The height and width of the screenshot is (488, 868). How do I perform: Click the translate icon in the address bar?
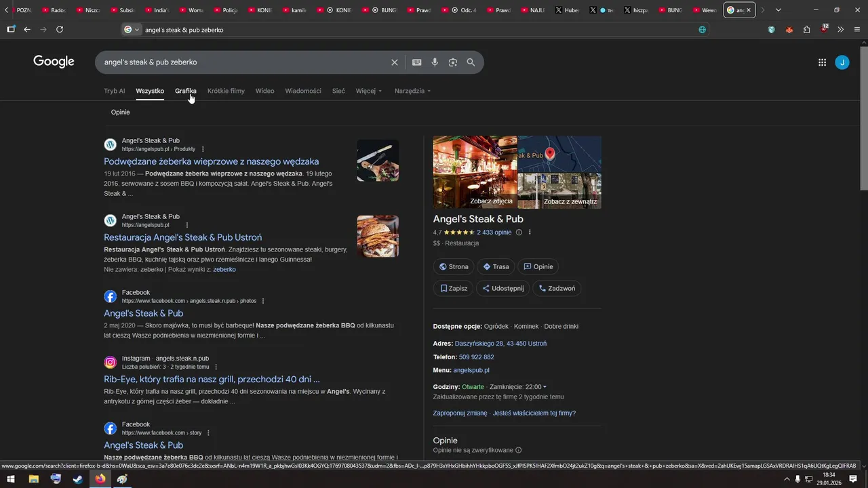click(702, 30)
